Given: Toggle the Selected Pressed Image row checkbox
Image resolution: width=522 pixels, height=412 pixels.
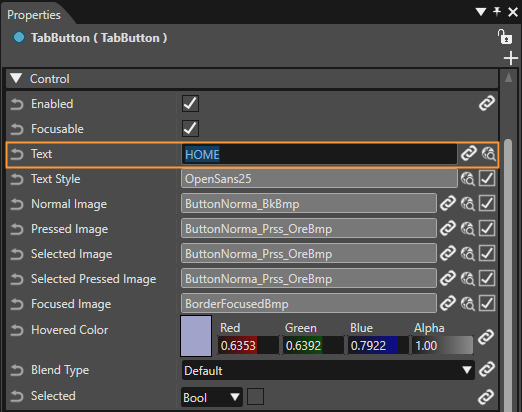Looking at the screenshot, I should pyautogui.click(x=487, y=278).
